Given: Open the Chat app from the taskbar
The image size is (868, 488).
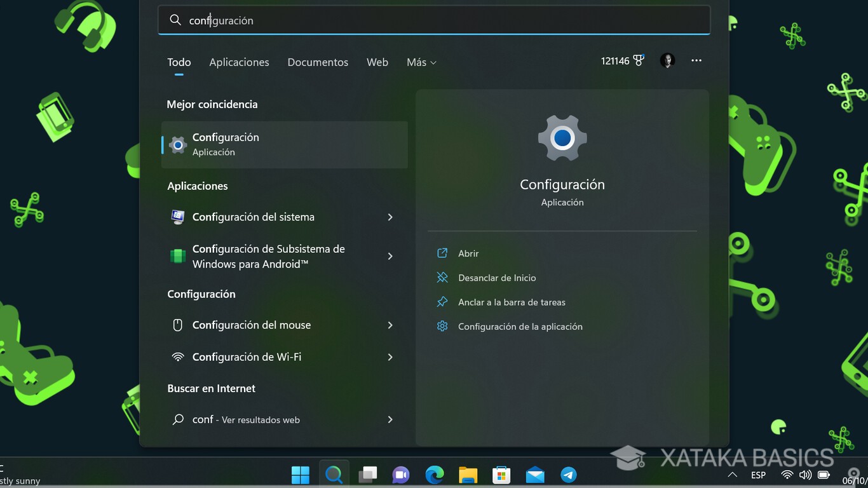Looking at the screenshot, I should point(401,475).
